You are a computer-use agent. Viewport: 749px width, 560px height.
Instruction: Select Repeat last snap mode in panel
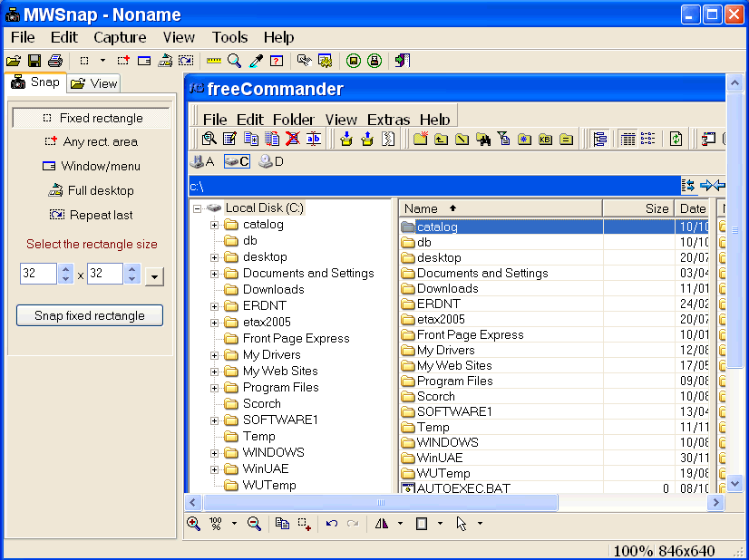click(92, 215)
